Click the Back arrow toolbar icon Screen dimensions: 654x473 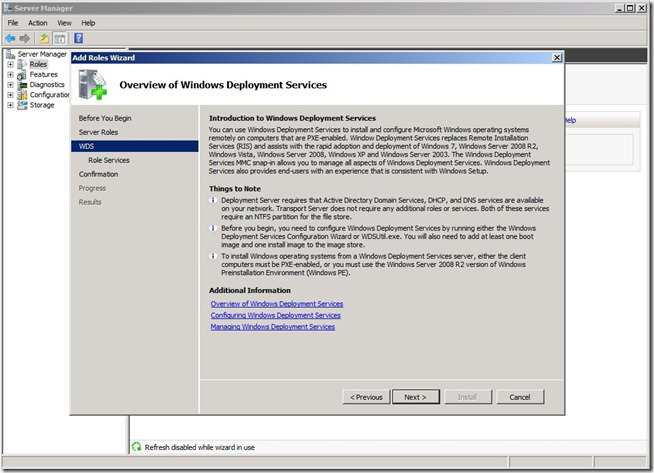tap(11, 38)
